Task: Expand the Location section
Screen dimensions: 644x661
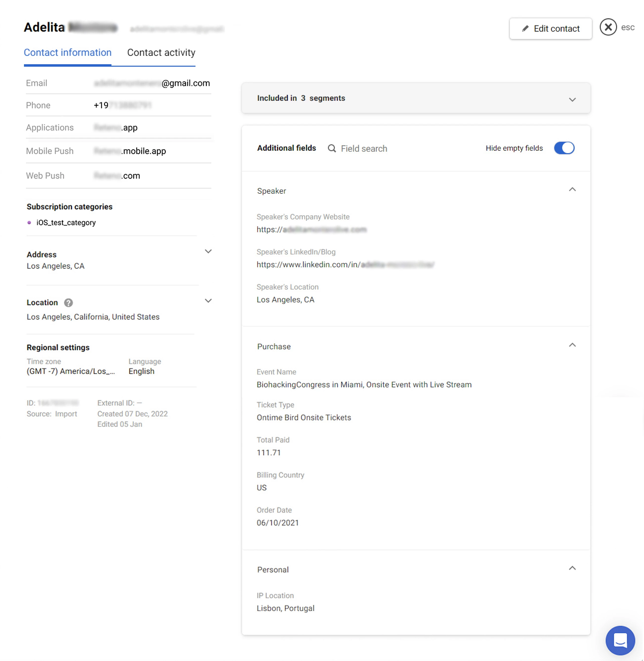Action: (208, 301)
